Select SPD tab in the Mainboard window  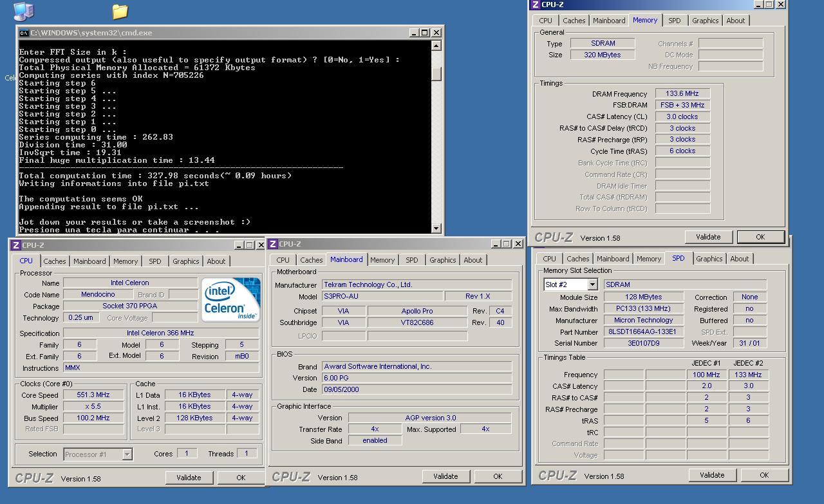point(412,260)
